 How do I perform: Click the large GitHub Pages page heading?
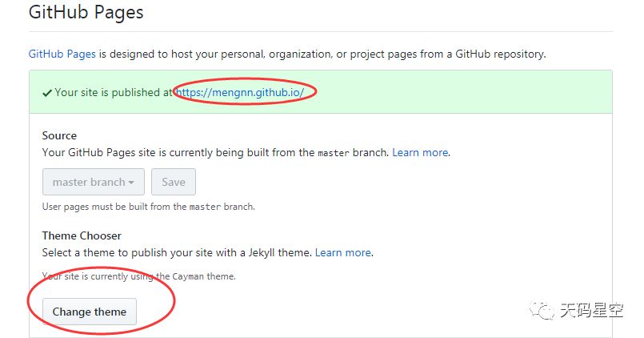pyautogui.click(x=86, y=13)
